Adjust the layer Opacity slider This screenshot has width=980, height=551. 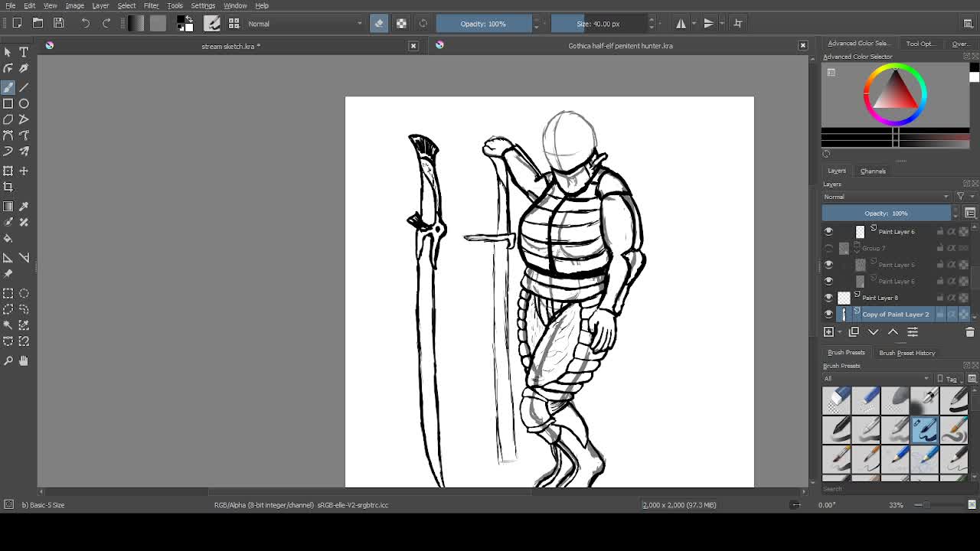[886, 214]
